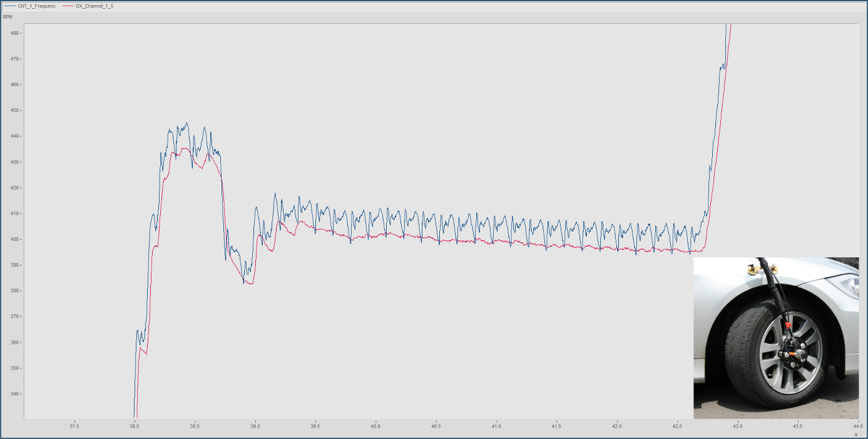Select the blue line sample icon for CNT_1_Frequenz
The width and height of the screenshot is (868, 439).
pyautogui.click(x=10, y=5)
